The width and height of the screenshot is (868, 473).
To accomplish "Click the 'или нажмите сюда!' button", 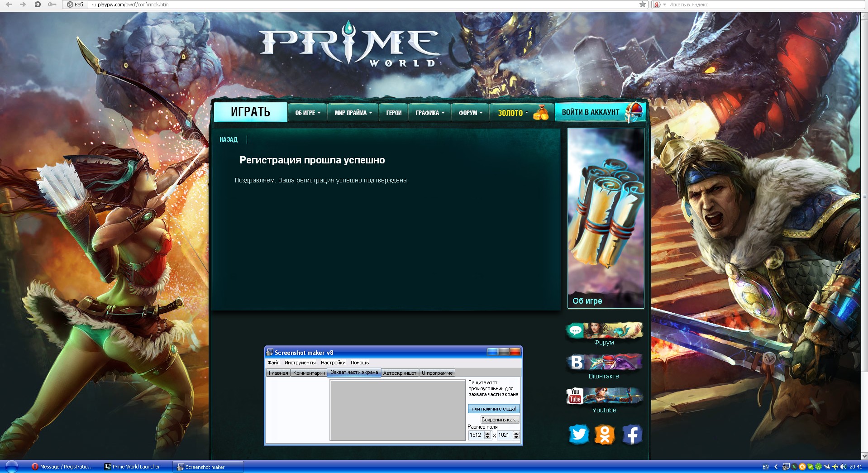I will point(493,409).
